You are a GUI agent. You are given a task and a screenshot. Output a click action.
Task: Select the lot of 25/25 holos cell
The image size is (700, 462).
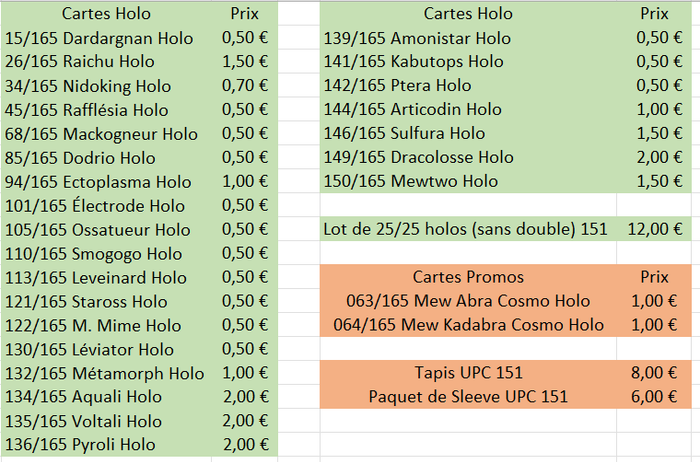(465, 229)
